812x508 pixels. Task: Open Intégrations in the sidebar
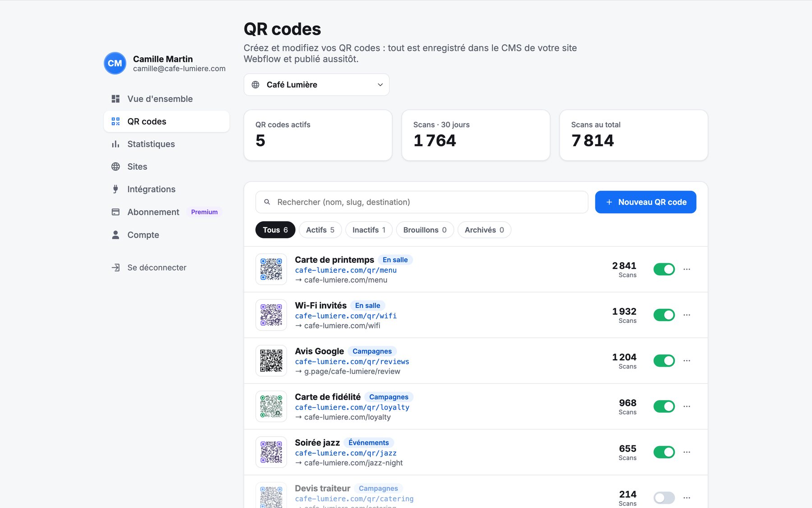click(166, 189)
